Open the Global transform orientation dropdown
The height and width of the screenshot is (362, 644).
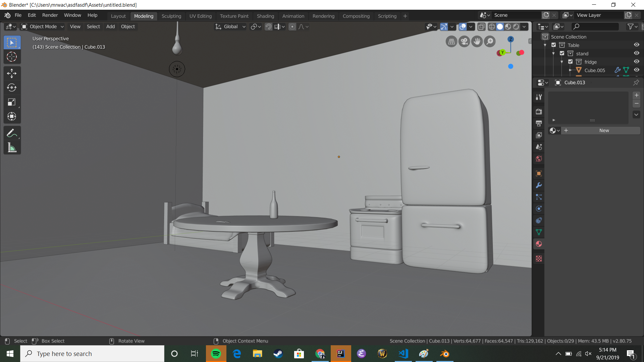(231, 26)
